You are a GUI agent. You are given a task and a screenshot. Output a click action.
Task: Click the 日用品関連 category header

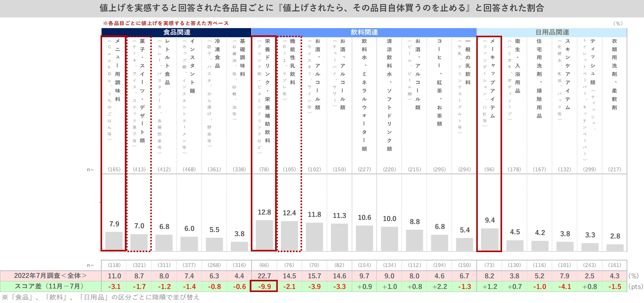[552, 32]
